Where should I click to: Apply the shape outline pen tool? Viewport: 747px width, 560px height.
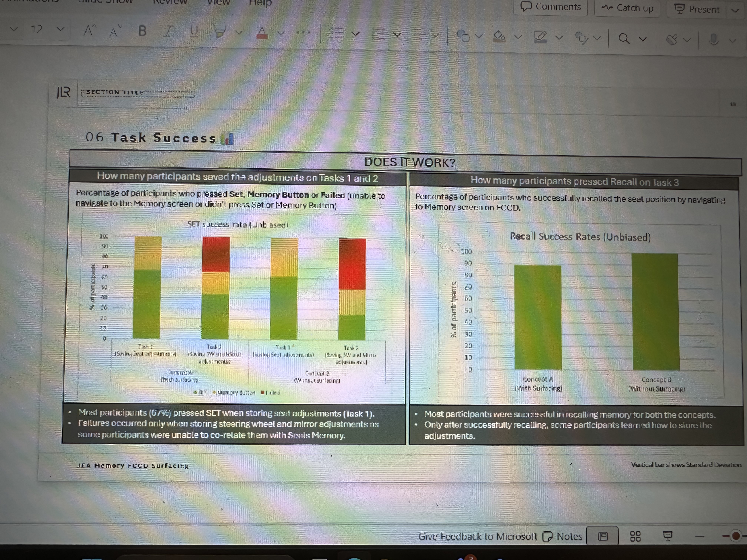click(x=540, y=37)
